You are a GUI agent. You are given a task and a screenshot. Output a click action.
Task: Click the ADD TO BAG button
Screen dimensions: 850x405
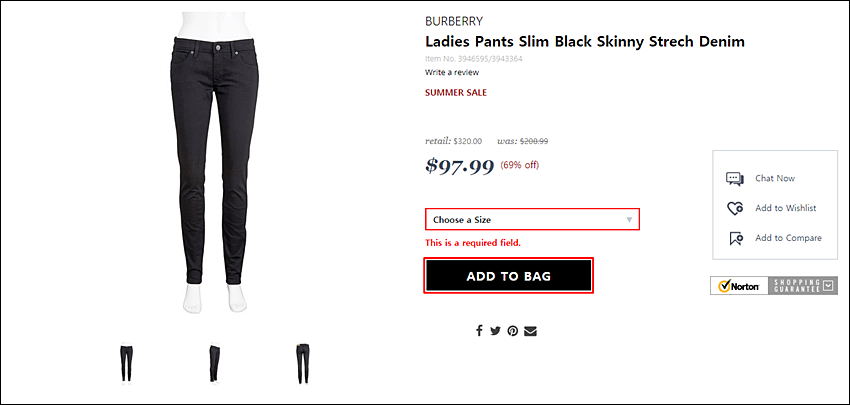click(508, 276)
